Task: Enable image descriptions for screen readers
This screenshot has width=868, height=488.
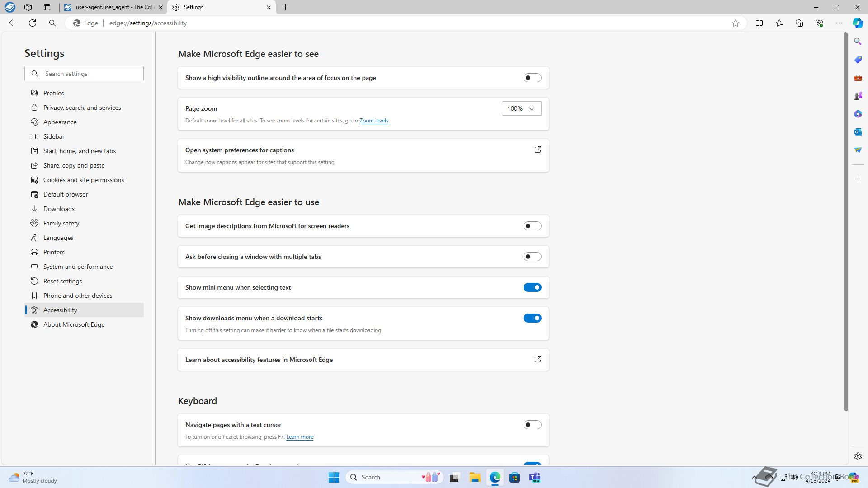Action: click(x=532, y=226)
